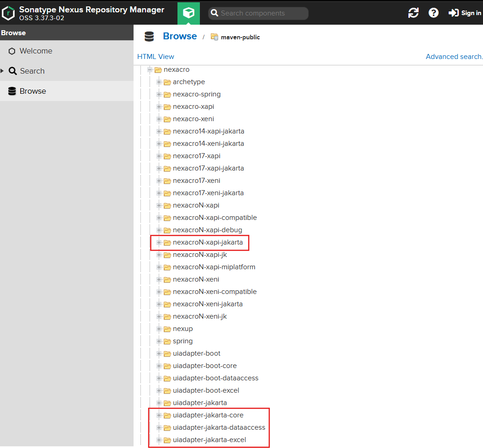Click the nexacro17-xapi folder icon
This screenshot has width=483, height=448.
coord(167,156)
